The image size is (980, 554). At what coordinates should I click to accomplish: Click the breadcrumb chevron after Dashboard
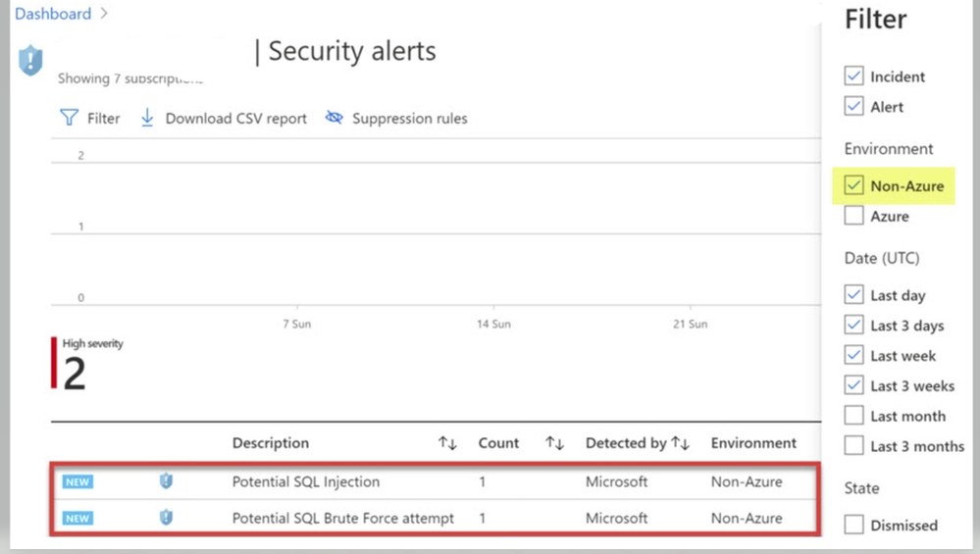104,13
